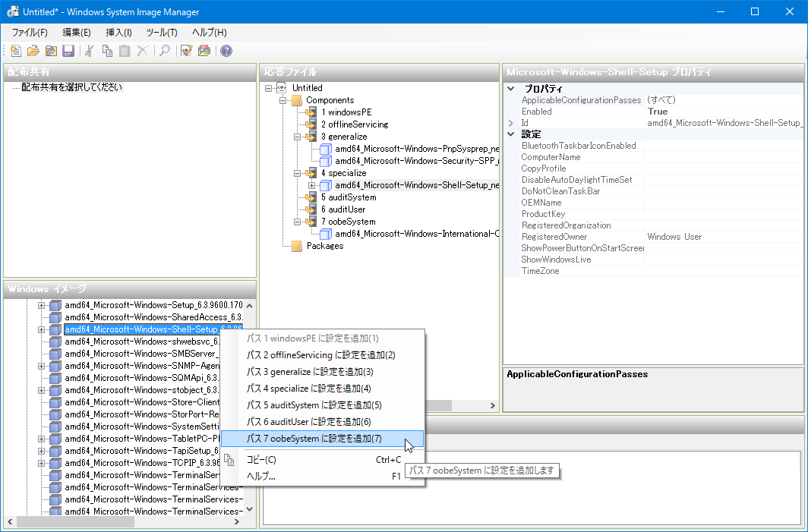Open the ファイル(F) menu
Viewport: 808px width, 532px height.
pyautogui.click(x=30, y=33)
